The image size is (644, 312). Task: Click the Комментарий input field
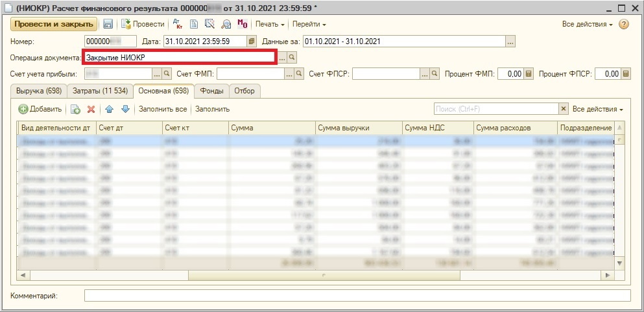point(357,296)
